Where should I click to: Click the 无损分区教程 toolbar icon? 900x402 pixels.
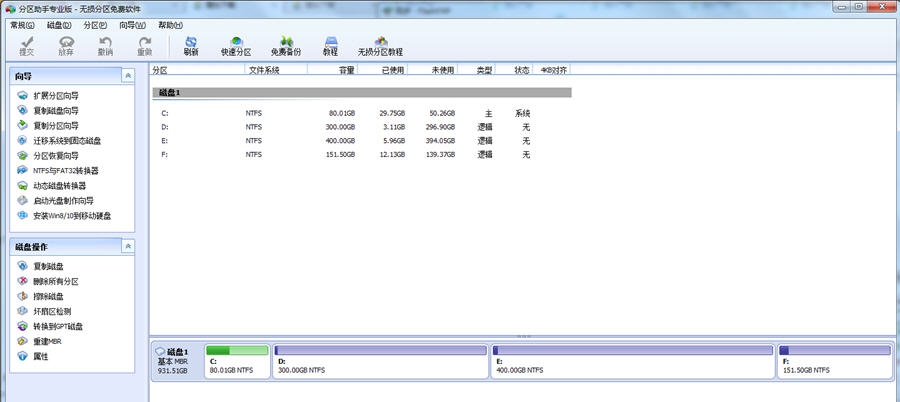(380, 45)
